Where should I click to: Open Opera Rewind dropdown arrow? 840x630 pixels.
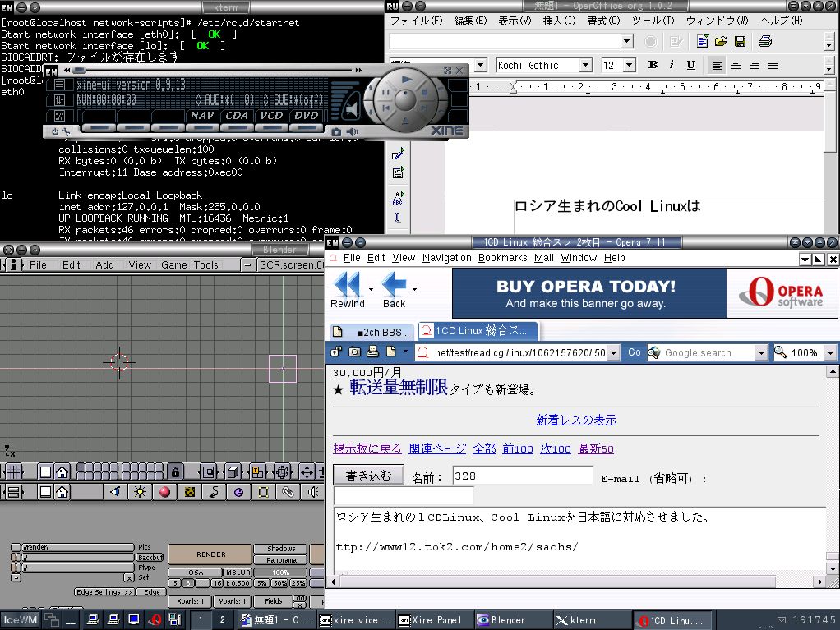click(x=370, y=289)
